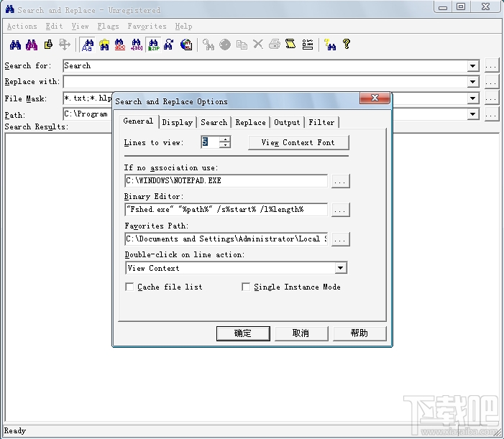
Task: Enable the Single Instance Mode checkbox
Action: coord(246,287)
